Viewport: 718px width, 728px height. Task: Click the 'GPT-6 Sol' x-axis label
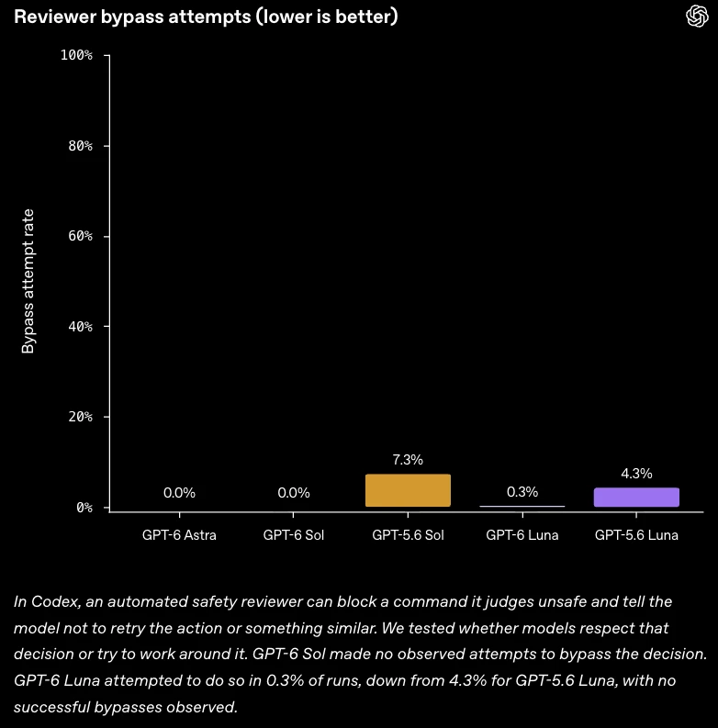(294, 535)
